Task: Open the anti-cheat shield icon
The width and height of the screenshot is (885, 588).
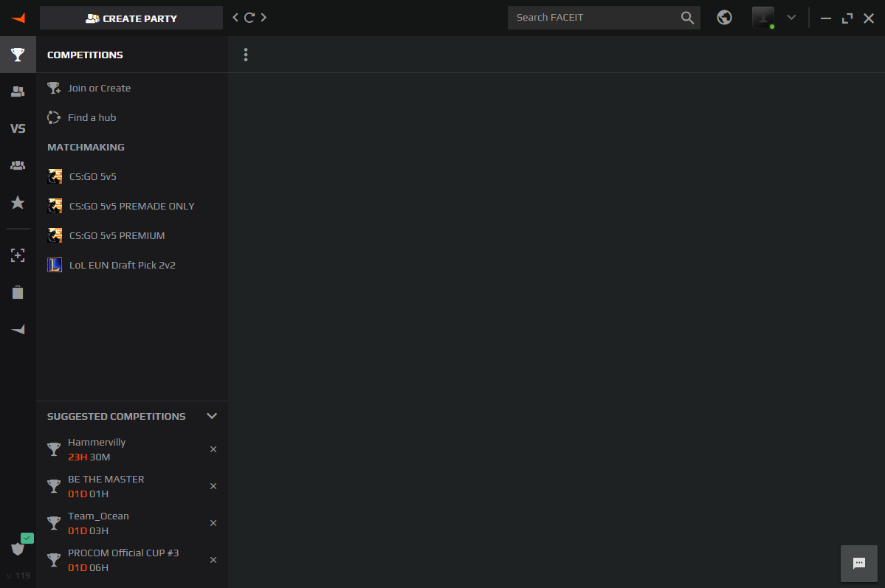Action: (18, 548)
